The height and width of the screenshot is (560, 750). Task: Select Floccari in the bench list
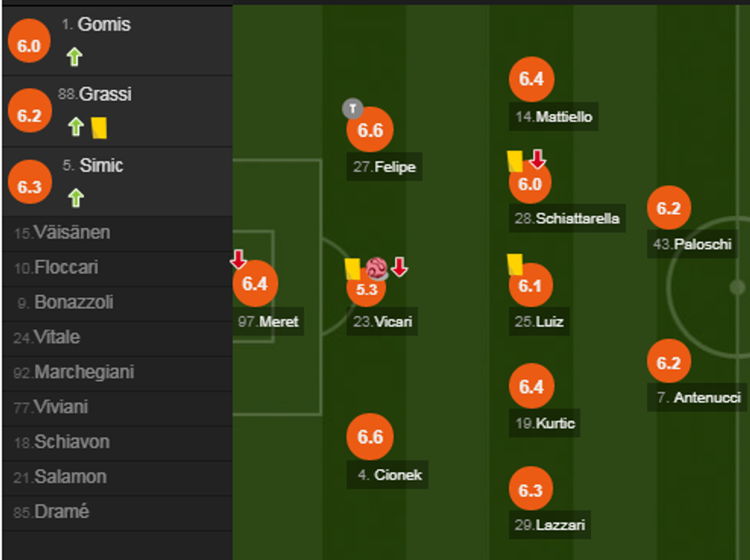click(x=67, y=268)
